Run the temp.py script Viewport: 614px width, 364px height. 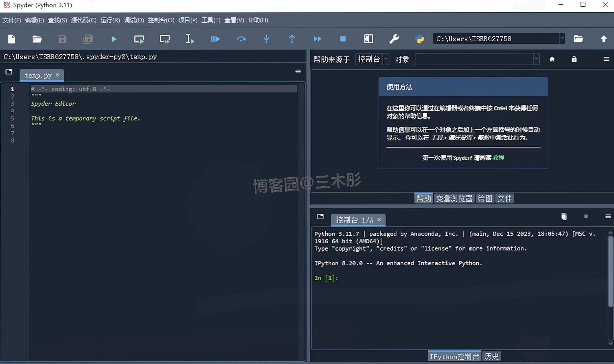tap(113, 39)
